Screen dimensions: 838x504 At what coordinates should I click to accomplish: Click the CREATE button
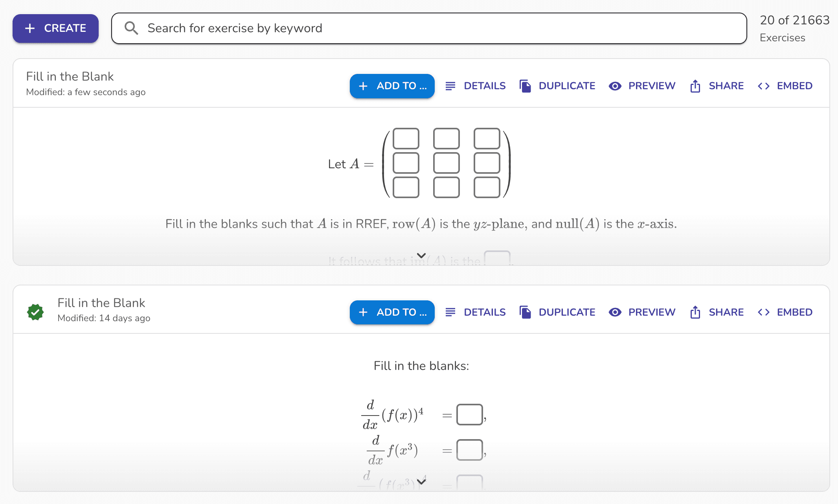click(55, 28)
